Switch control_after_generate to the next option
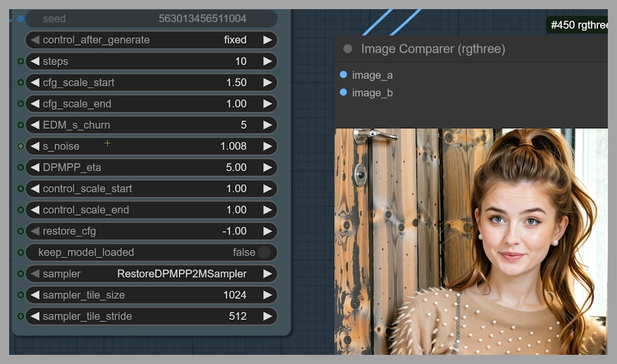 (x=267, y=40)
